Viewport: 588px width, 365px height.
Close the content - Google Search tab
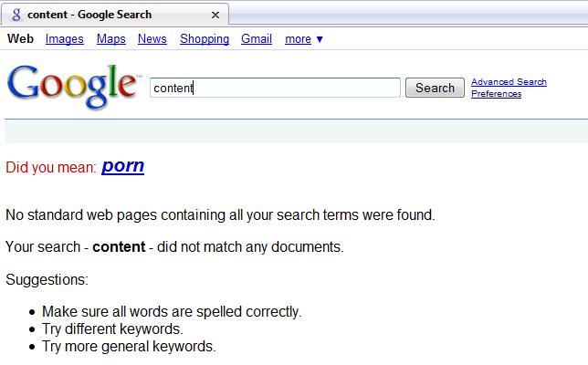coord(215,15)
